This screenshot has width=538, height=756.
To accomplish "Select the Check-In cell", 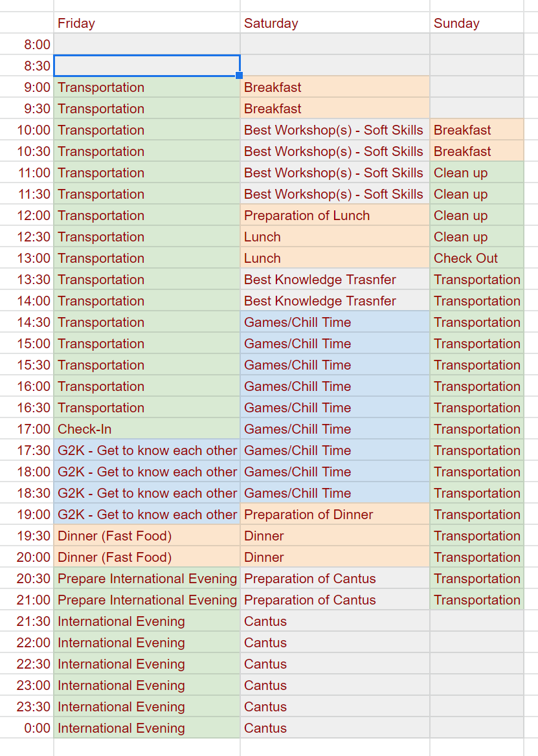I will click(x=146, y=429).
